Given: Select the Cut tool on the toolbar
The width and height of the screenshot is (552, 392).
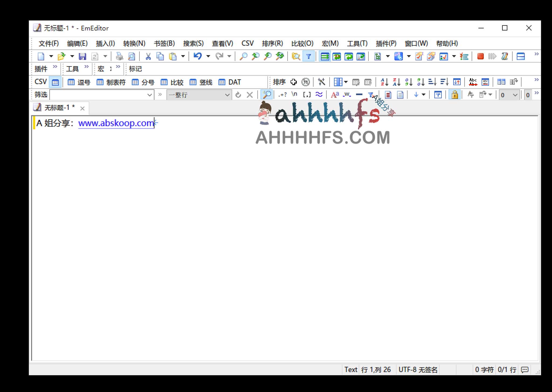Looking at the screenshot, I should (x=149, y=56).
